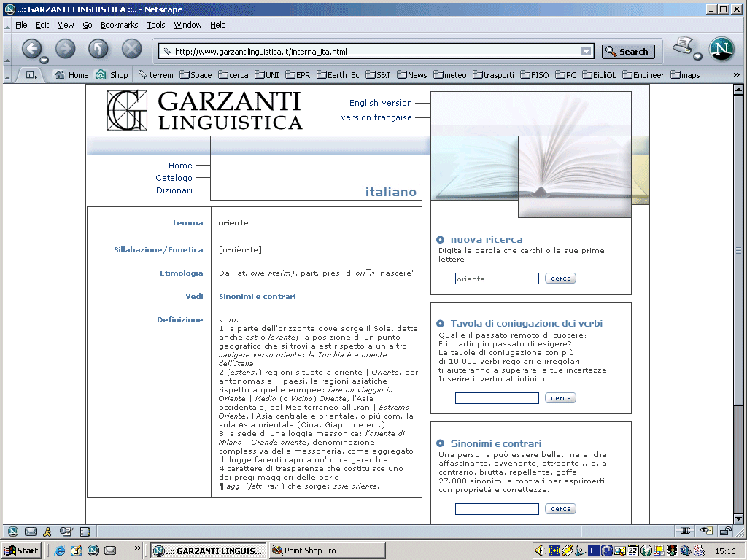Open Composer from the component bar
Image resolution: width=747 pixels, height=560 pixels.
(x=66, y=532)
